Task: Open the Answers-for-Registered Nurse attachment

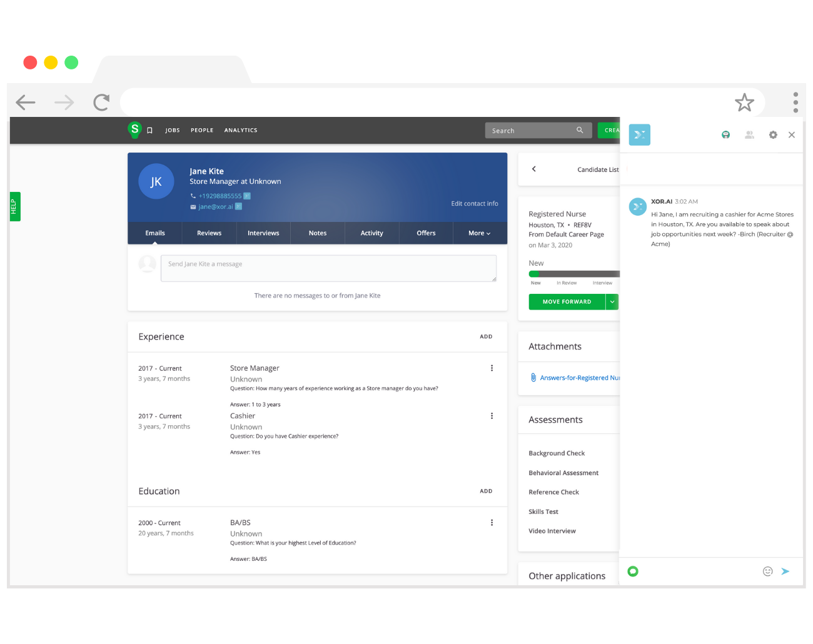Action: coord(579,378)
